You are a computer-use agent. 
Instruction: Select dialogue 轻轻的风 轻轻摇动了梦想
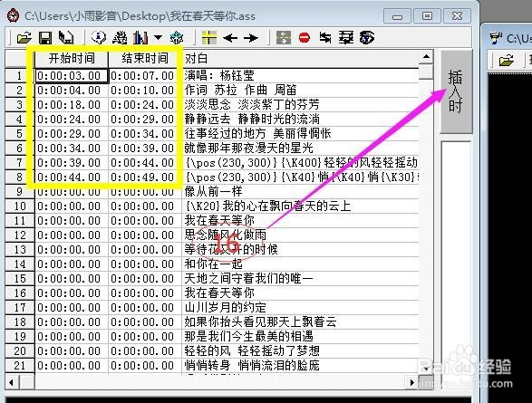301,351
